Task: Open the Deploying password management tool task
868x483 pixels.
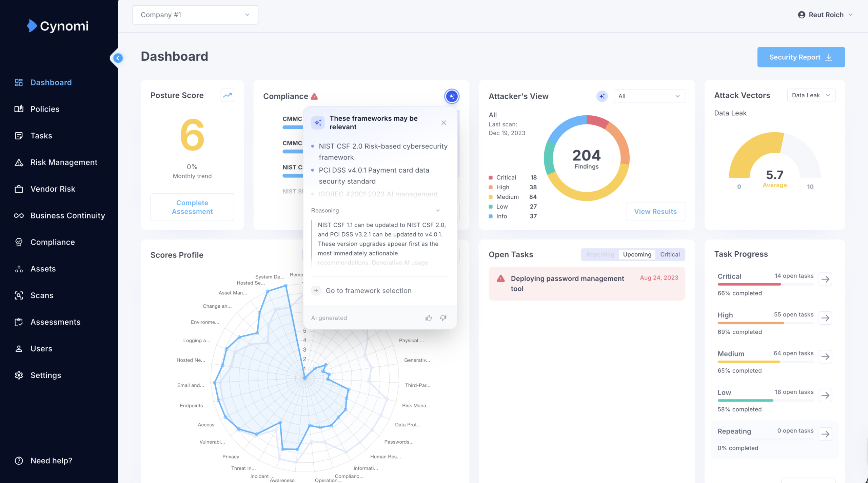Action: pos(587,284)
